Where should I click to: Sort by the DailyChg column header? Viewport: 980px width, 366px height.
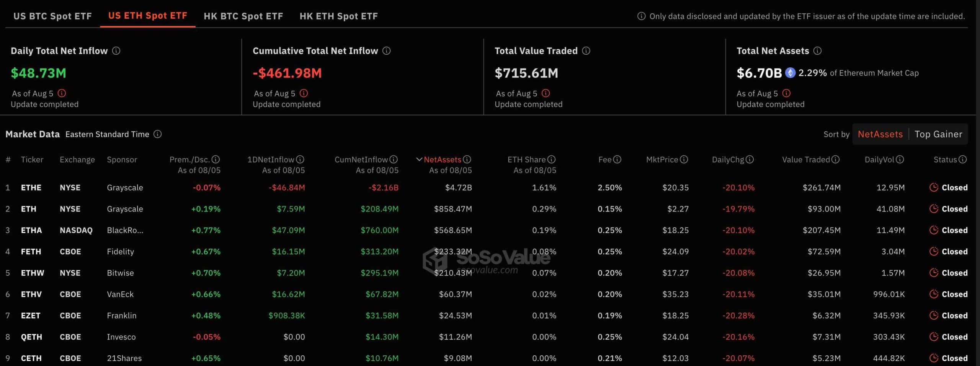728,159
